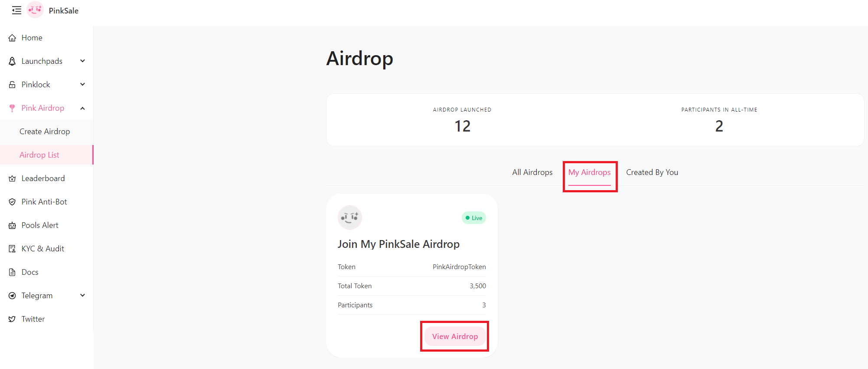Click the sidebar collapse hamburger icon
Viewport: 868px width, 369px height.
[x=16, y=10]
